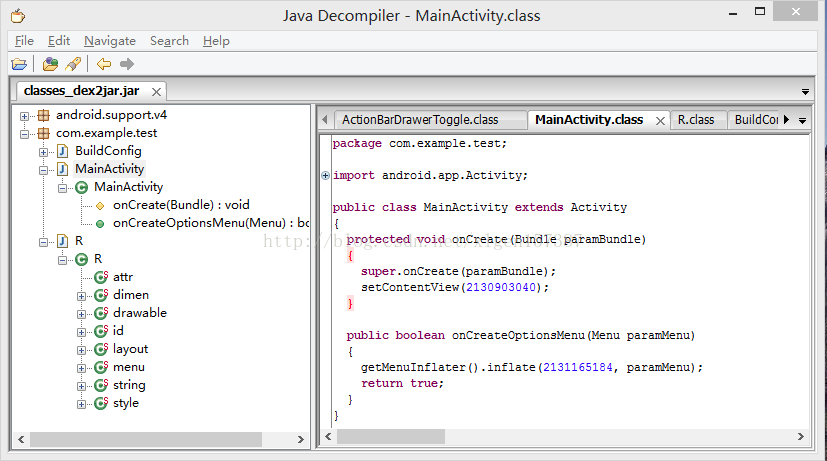This screenshot has width=827, height=461.
Task: Select onCreate(Bundle) method in tree
Action: pyautogui.click(x=180, y=205)
